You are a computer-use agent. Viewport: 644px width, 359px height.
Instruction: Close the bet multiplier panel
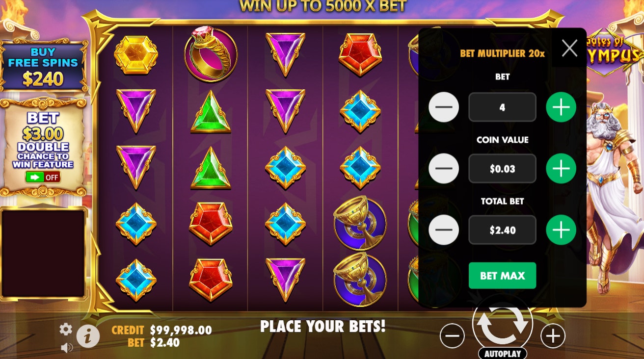569,48
